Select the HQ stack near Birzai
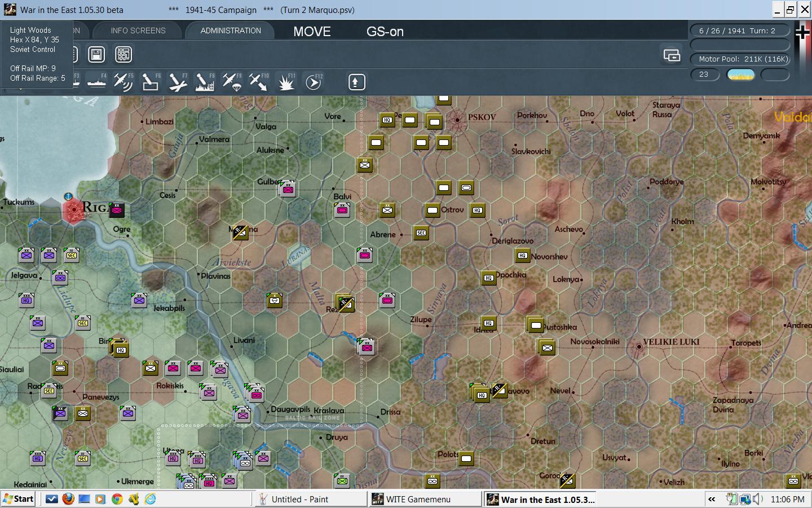Viewport: 812px width, 508px height. tap(120, 348)
